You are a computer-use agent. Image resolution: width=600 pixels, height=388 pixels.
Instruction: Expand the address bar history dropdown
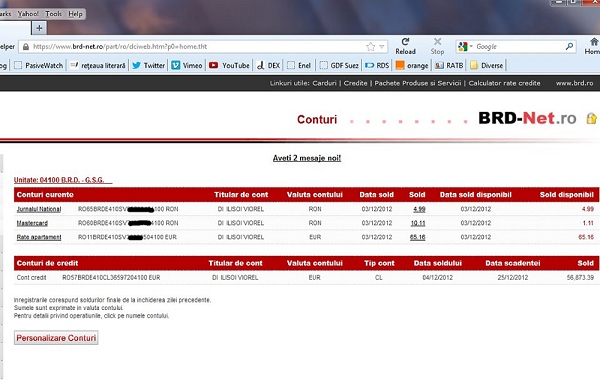382,47
